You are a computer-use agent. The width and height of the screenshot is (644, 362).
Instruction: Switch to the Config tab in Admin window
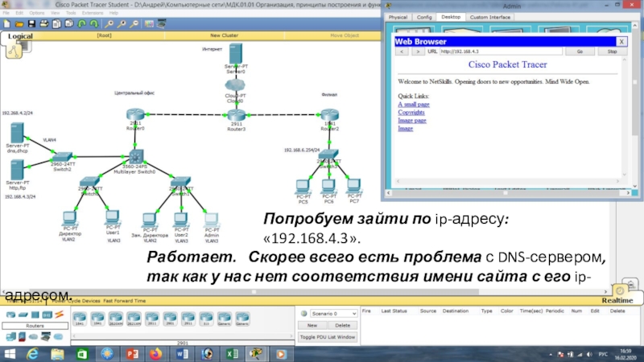pyautogui.click(x=424, y=17)
